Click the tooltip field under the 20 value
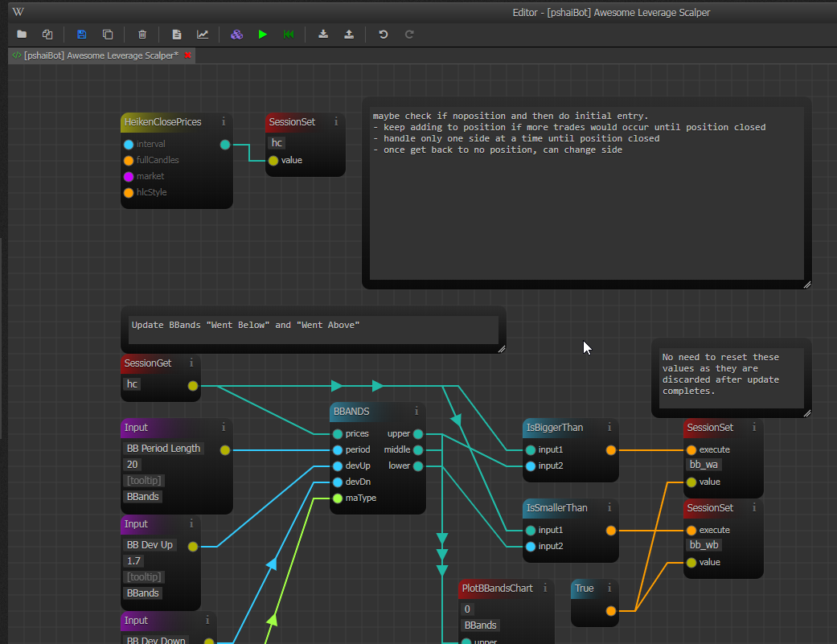The image size is (837, 644). (144, 480)
